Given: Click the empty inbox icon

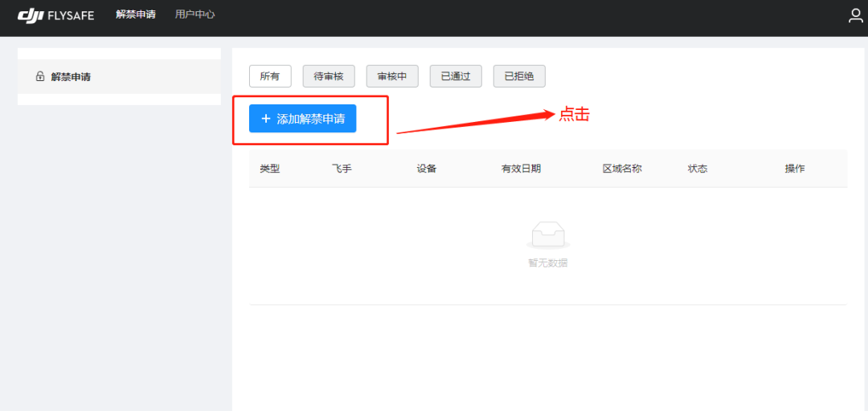Looking at the screenshot, I should pos(548,236).
